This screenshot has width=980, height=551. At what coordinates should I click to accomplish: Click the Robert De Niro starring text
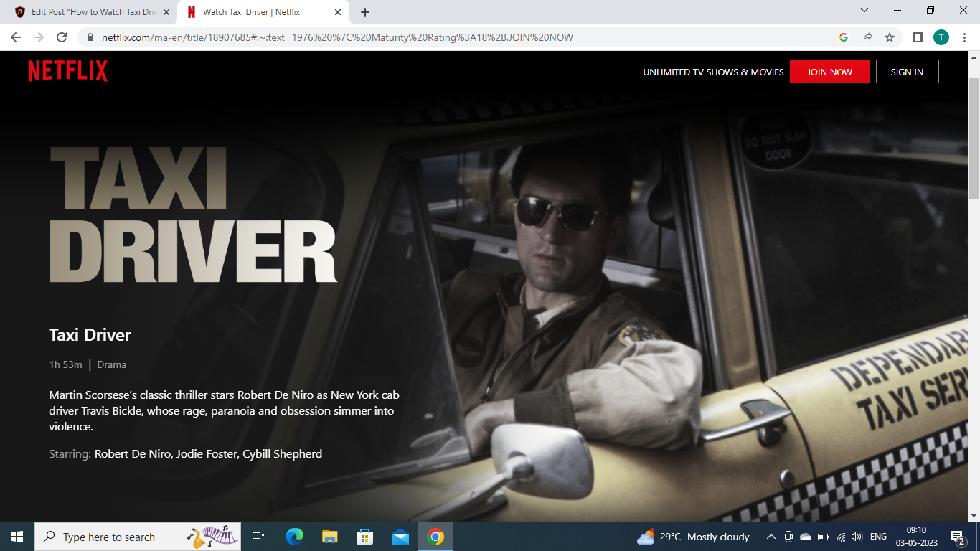click(133, 453)
